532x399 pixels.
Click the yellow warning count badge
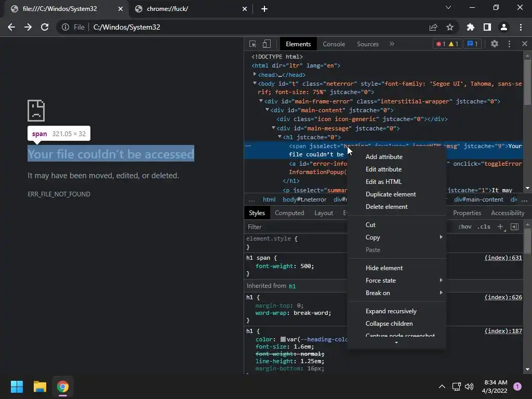(x=454, y=44)
